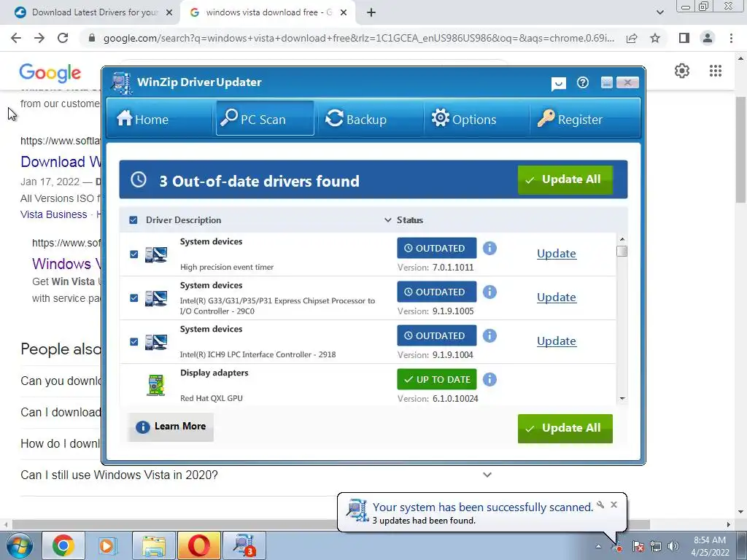
Task: Show info for ICH9 LPC Interface Controller
Action: click(x=489, y=335)
